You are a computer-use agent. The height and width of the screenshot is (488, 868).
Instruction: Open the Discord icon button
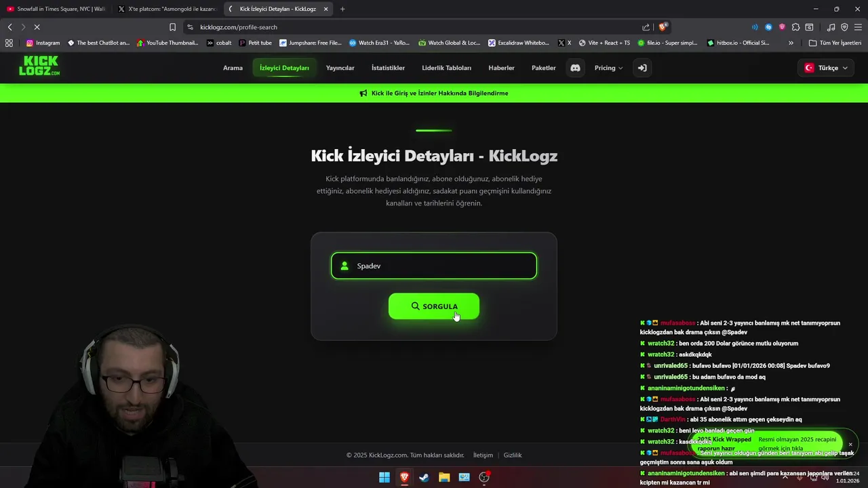pos(575,68)
